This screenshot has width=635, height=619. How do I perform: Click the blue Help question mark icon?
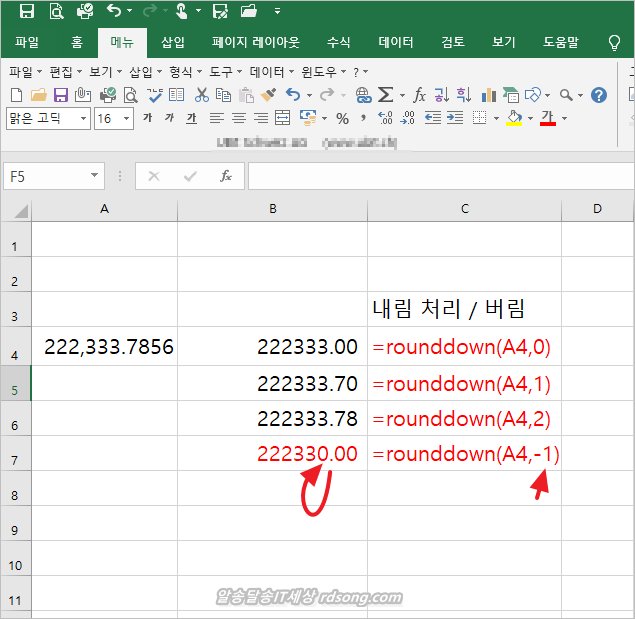point(599,95)
